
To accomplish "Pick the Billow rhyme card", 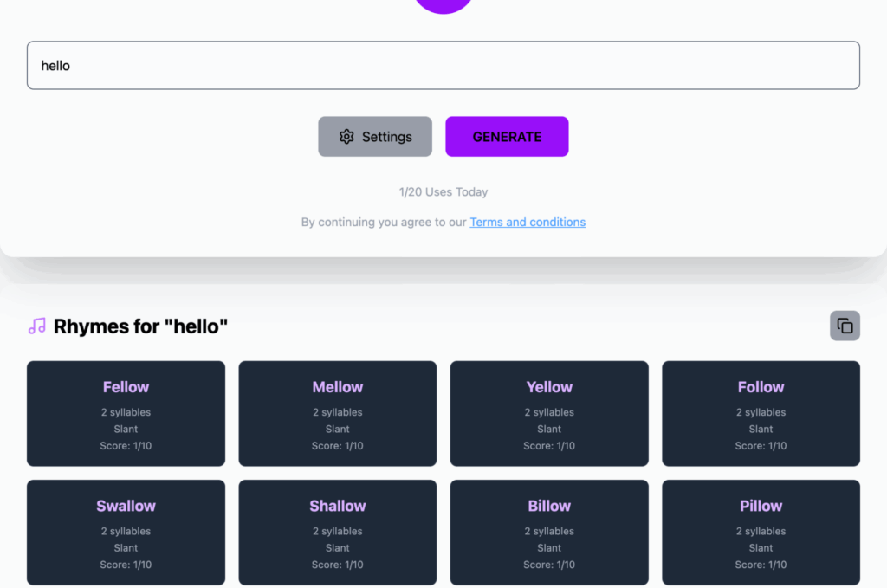I will pos(549,532).
